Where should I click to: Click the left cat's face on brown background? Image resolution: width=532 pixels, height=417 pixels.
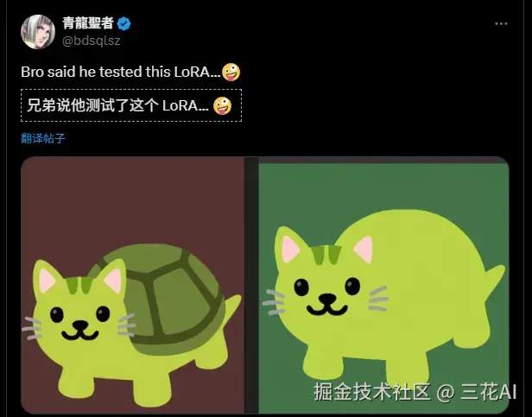click(79, 309)
